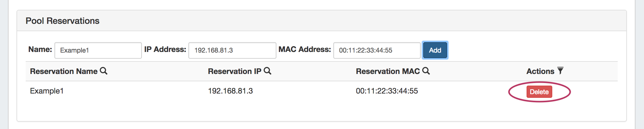Viewport: 644px width, 129px height.
Task: Click the 192.168.81.3 cell in the table row
Action: coord(230,91)
